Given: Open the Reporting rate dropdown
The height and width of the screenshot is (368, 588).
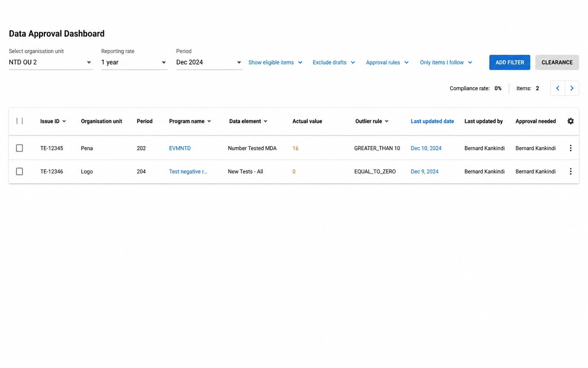Looking at the screenshot, I should click(x=134, y=62).
